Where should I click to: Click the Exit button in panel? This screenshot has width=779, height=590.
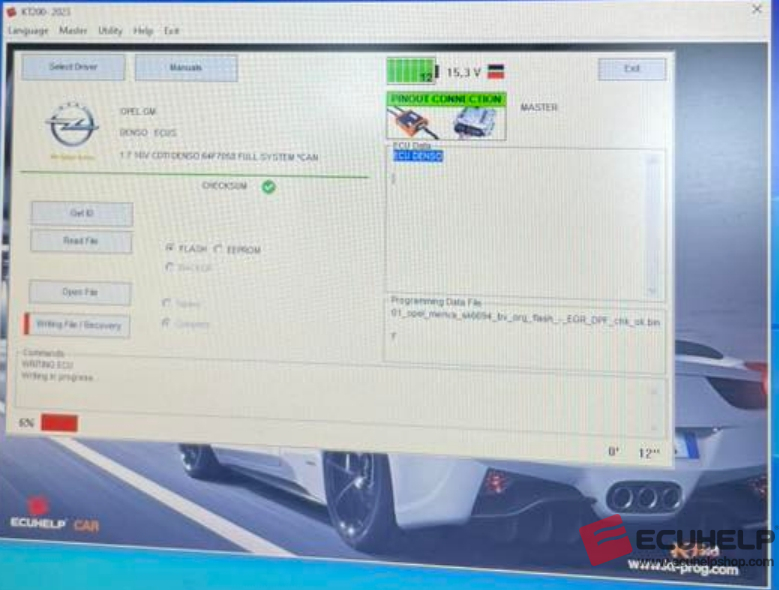pyautogui.click(x=631, y=69)
